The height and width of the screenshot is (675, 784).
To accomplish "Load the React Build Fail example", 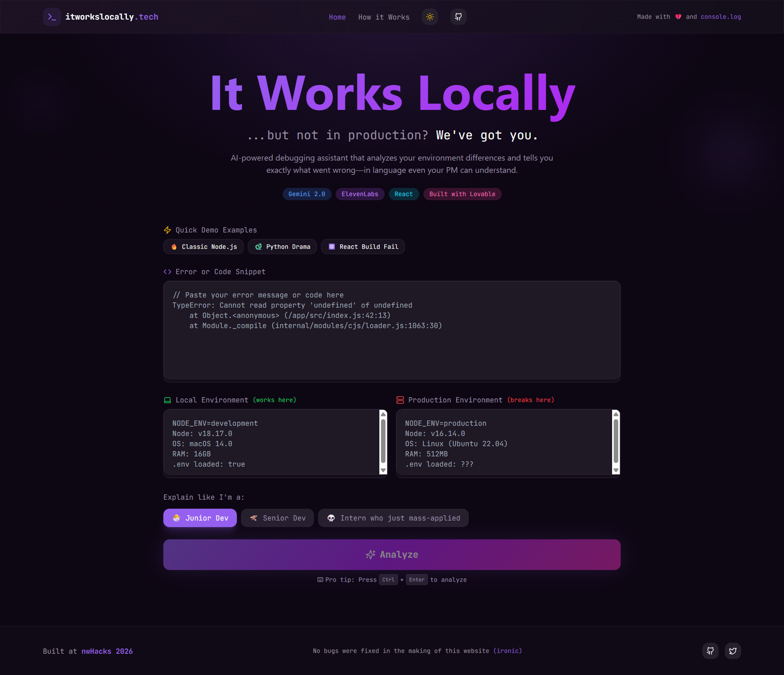I will 363,247.
